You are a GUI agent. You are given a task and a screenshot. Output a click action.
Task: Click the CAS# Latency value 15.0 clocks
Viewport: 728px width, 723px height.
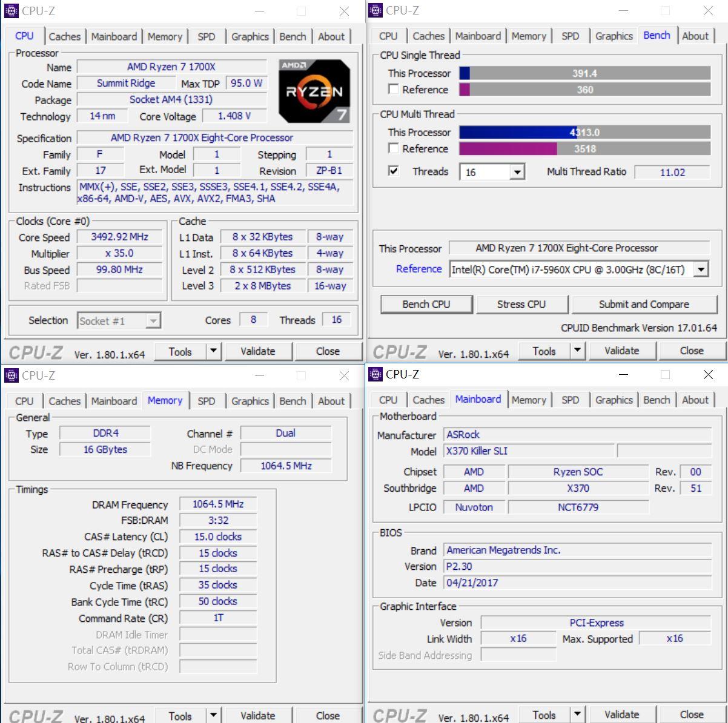click(218, 536)
